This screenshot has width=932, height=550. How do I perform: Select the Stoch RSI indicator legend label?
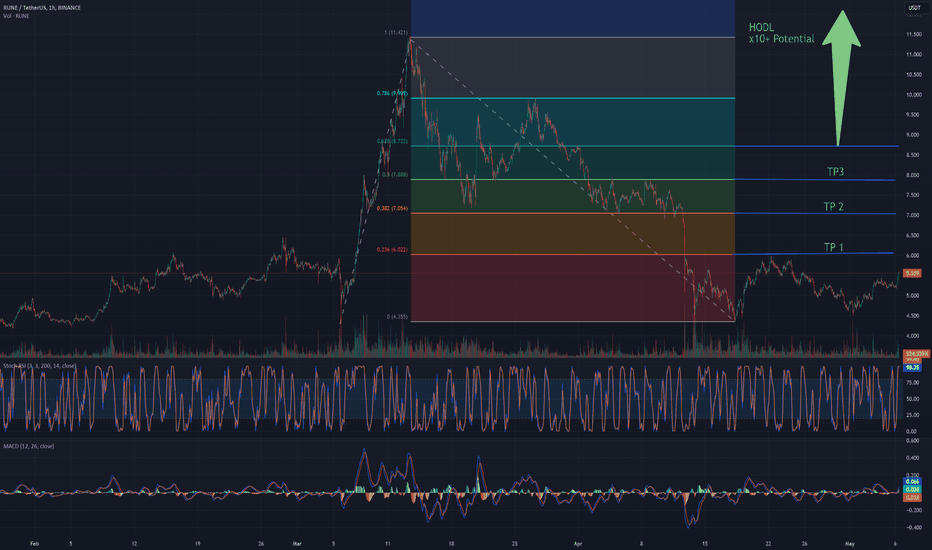(40, 366)
